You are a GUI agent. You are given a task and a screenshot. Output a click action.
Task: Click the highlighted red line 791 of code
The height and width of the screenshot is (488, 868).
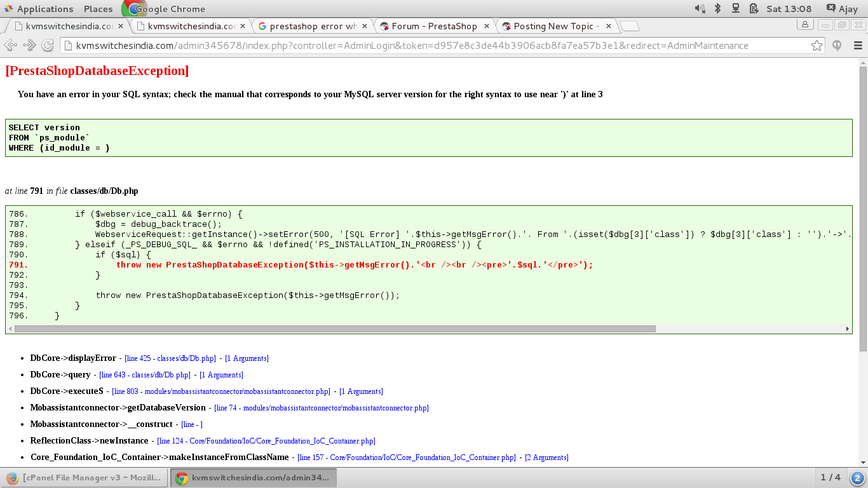click(355, 265)
